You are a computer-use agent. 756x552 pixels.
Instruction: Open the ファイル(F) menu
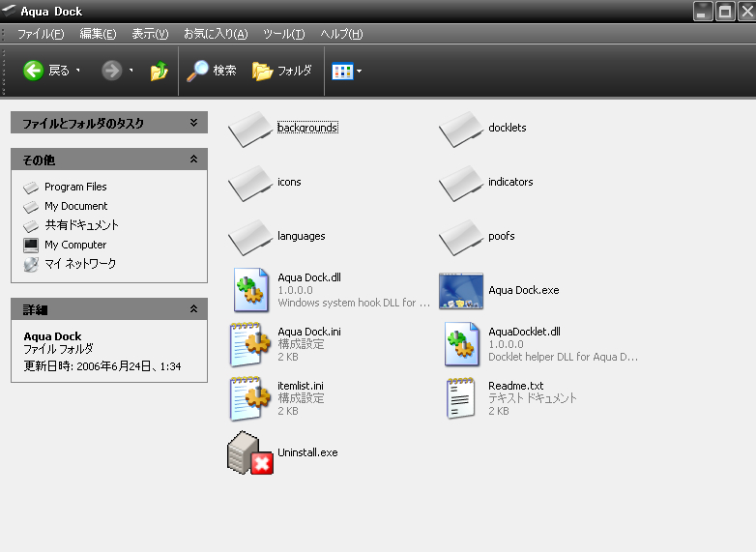tap(41, 34)
